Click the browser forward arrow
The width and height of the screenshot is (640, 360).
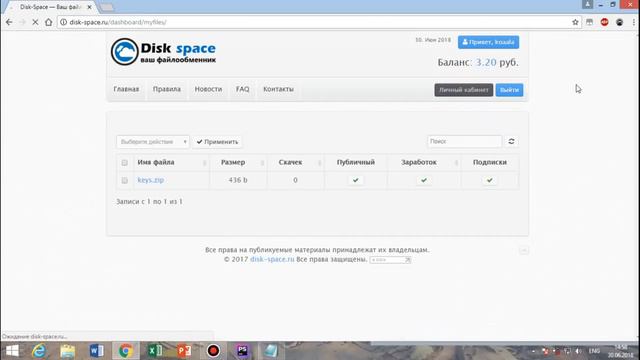tap(22, 22)
